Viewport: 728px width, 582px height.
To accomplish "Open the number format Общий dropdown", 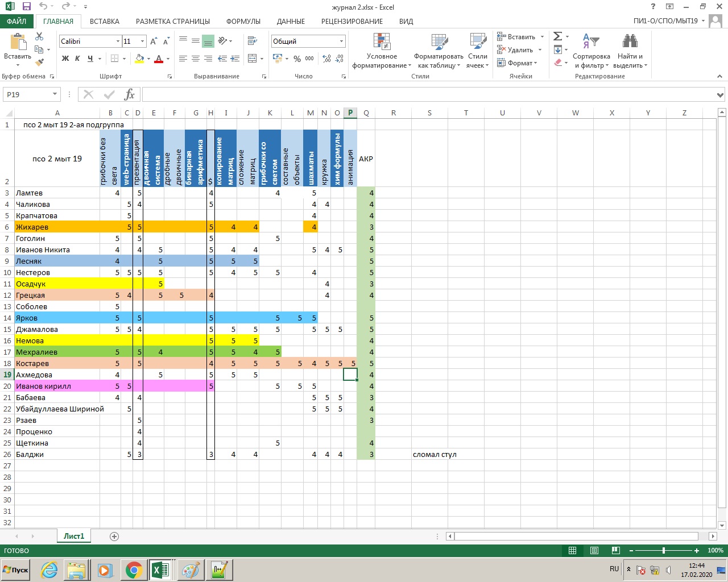I will [x=341, y=41].
